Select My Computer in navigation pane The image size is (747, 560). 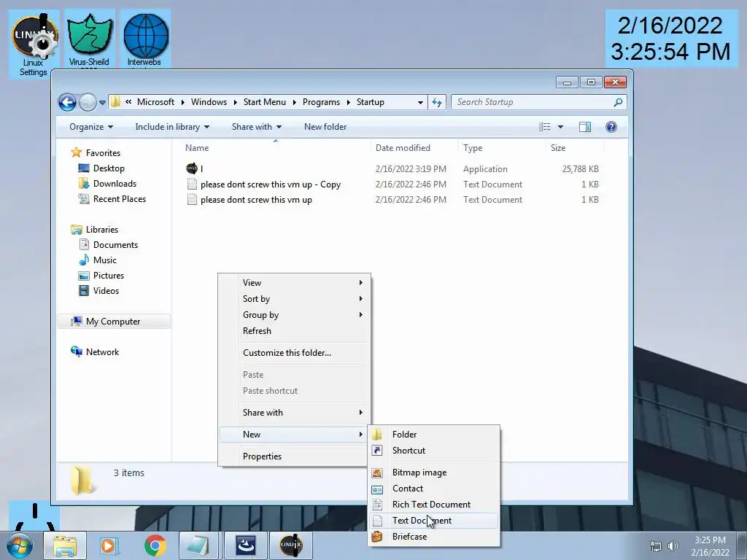coord(113,322)
